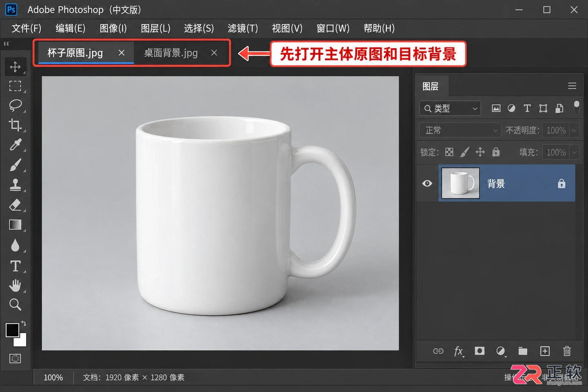Select the Clone Stamp tool
The height and width of the screenshot is (392, 588).
15,185
